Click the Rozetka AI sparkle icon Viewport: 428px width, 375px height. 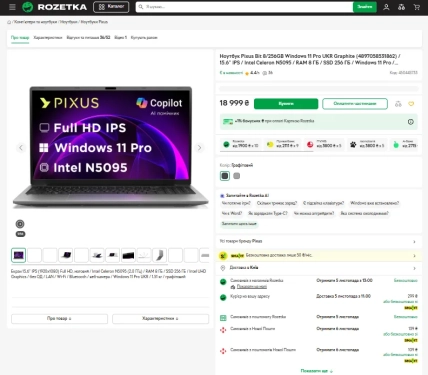[x=222, y=196]
